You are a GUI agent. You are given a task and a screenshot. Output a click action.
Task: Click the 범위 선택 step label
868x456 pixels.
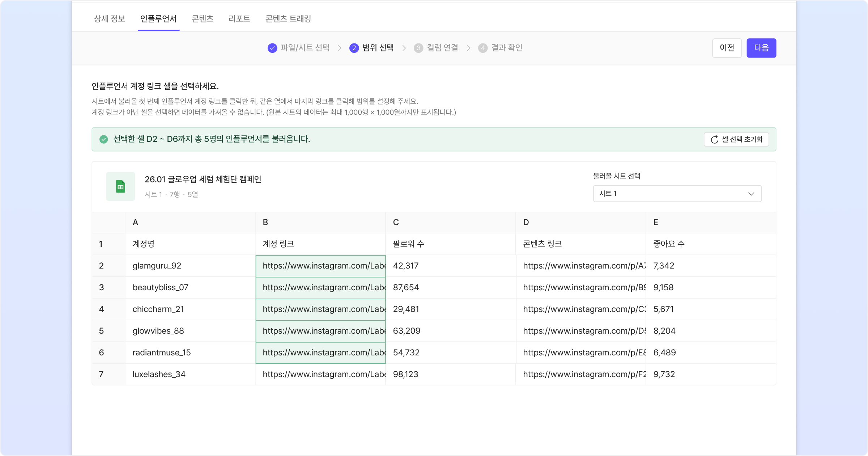pos(378,48)
